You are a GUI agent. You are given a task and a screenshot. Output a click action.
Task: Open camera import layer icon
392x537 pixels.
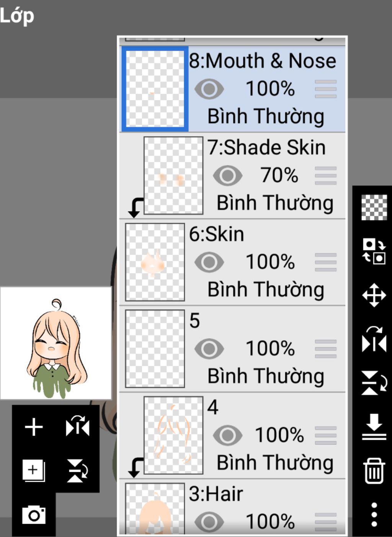[34, 515]
